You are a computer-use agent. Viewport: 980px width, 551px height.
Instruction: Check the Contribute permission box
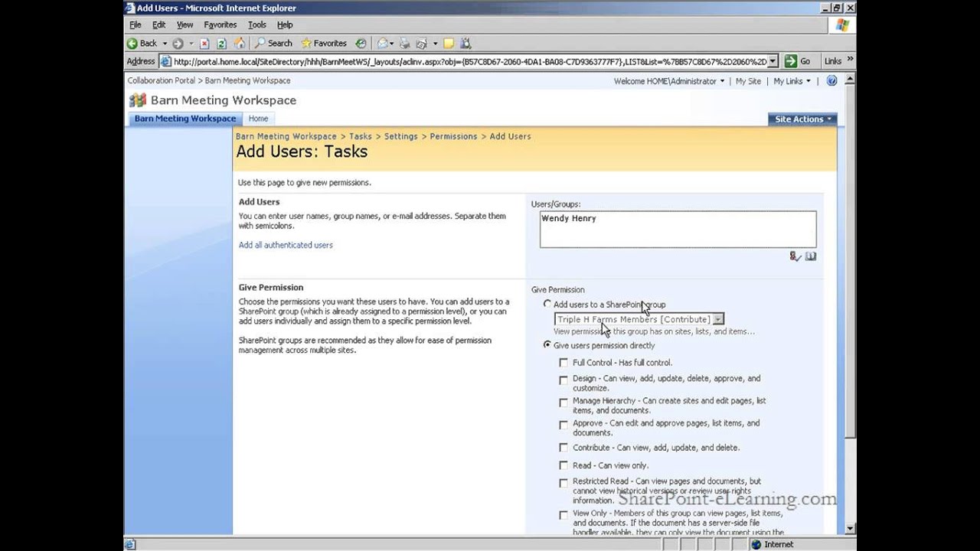(563, 448)
